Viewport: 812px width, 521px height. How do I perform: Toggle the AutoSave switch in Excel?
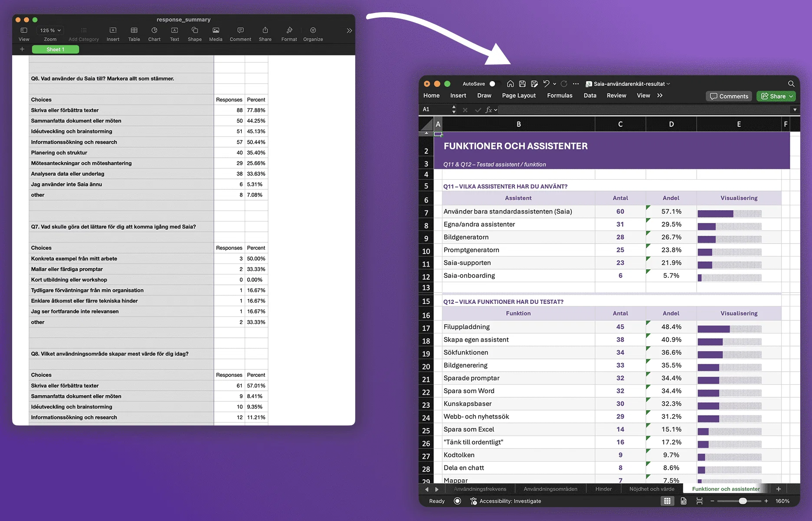click(494, 84)
